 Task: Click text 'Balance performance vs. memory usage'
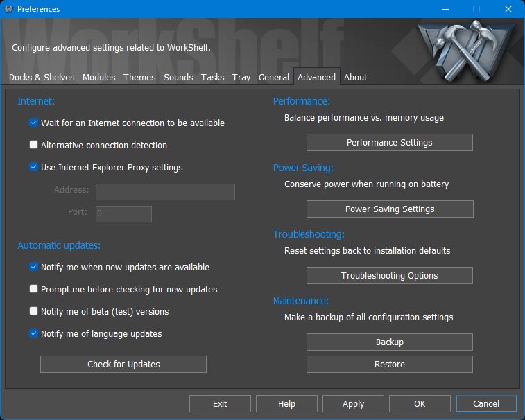364,118
